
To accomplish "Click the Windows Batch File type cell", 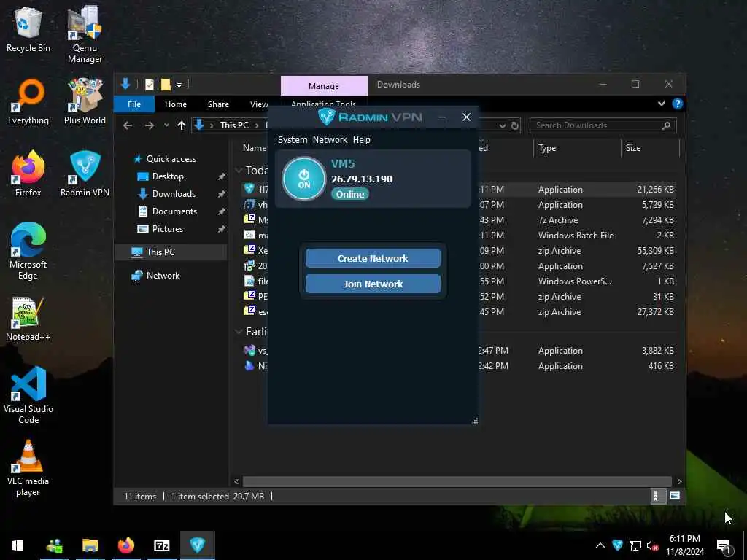I will 576,236.
